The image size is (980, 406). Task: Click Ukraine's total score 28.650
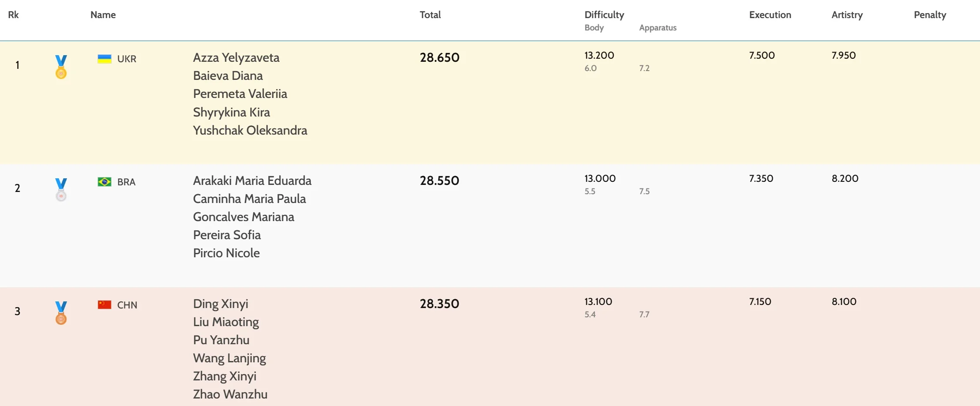439,58
